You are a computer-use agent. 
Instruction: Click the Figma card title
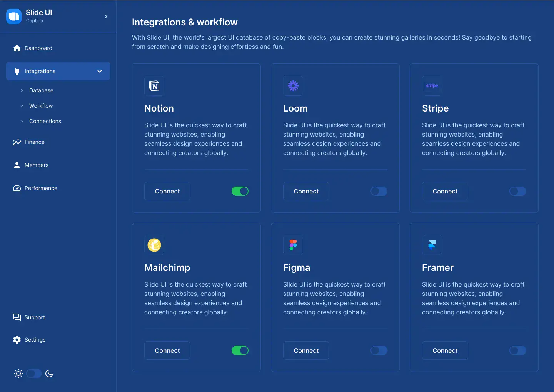pyautogui.click(x=297, y=268)
